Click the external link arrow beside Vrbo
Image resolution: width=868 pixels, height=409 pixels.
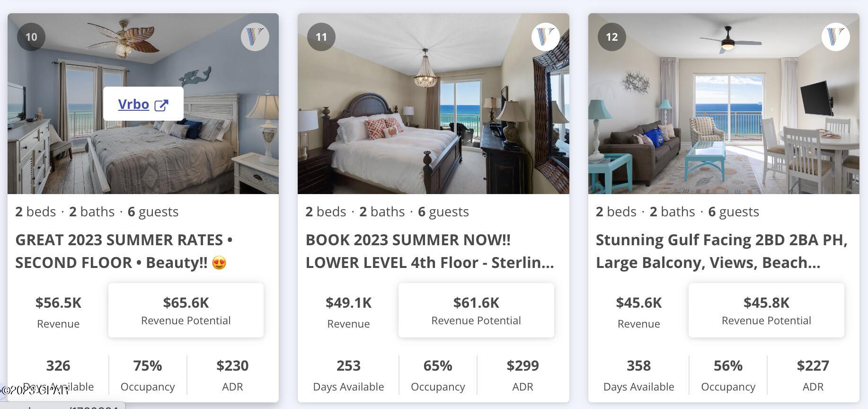click(x=162, y=104)
